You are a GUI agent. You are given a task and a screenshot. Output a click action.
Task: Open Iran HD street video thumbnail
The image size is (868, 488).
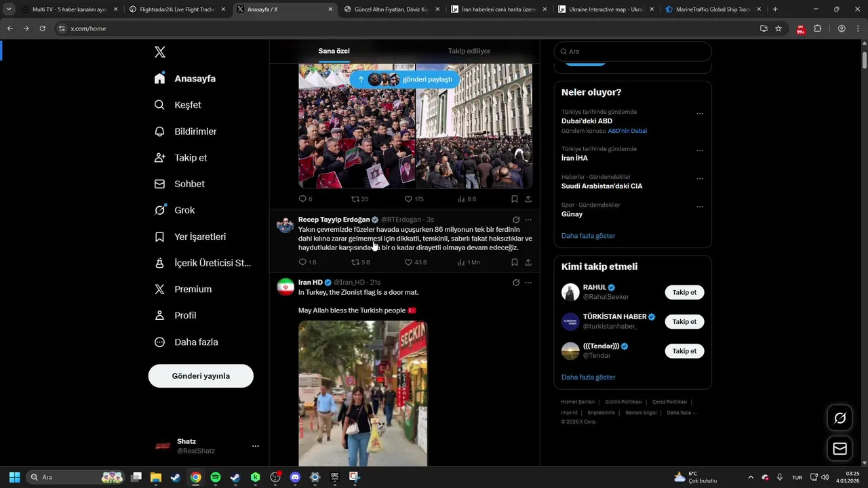(x=363, y=394)
